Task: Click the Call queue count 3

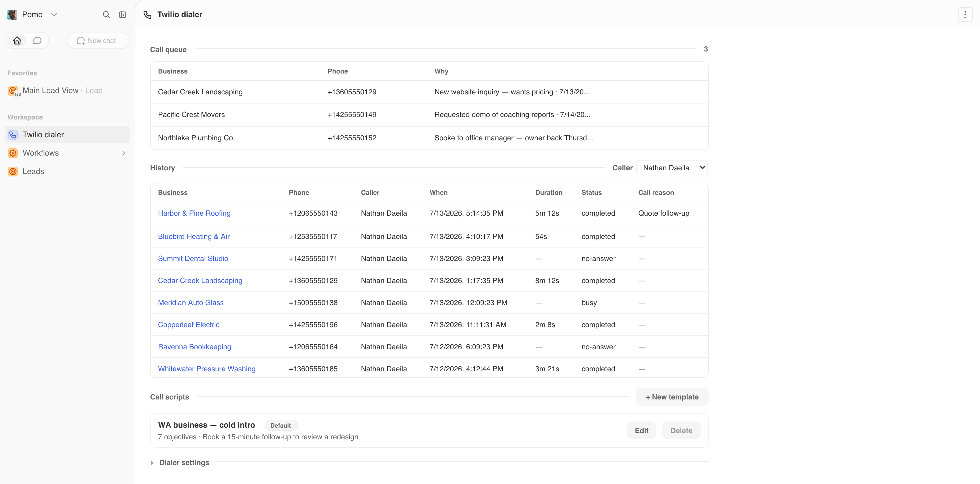Action: (706, 49)
